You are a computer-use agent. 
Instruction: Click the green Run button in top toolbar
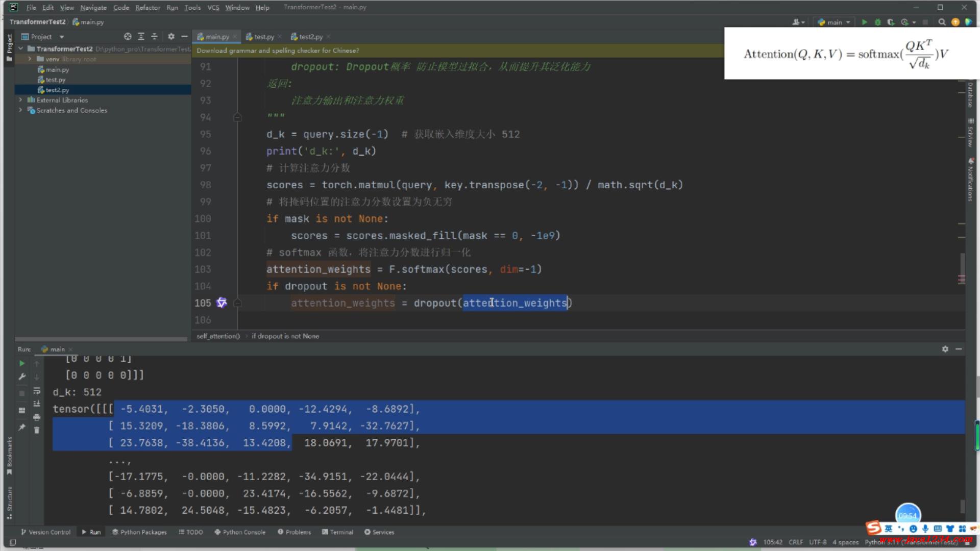tap(864, 22)
